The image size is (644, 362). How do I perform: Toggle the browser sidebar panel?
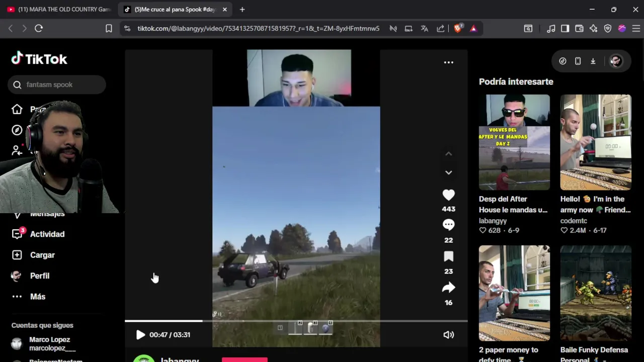(565, 29)
